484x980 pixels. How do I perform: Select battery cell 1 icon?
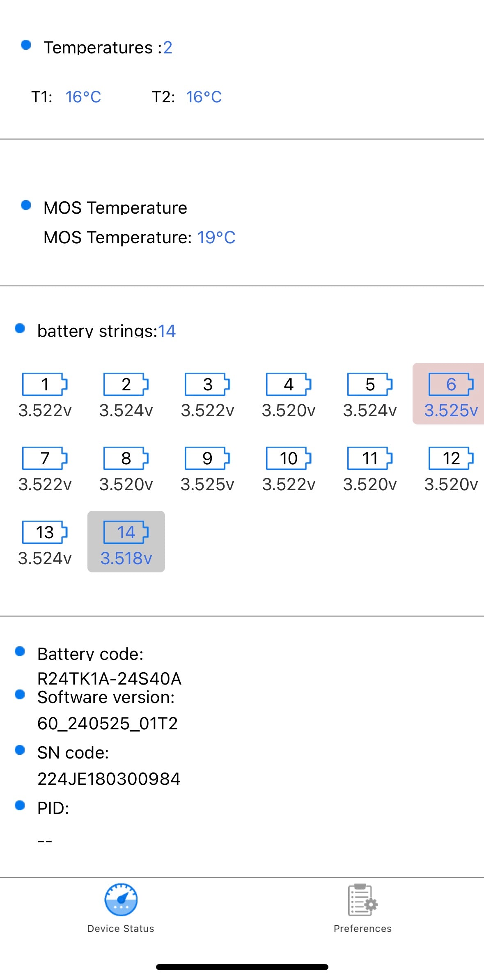[x=44, y=385]
